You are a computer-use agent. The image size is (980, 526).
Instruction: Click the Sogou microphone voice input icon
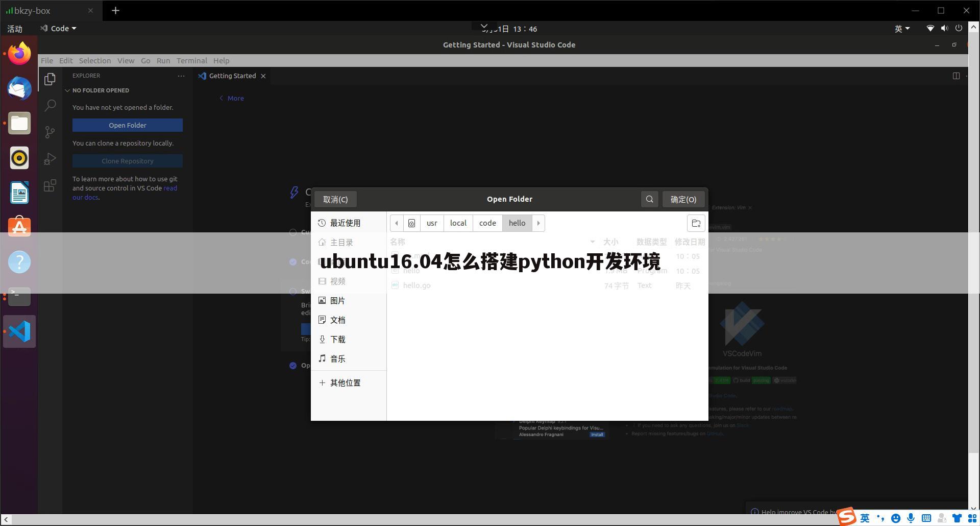click(x=911, y=518)
